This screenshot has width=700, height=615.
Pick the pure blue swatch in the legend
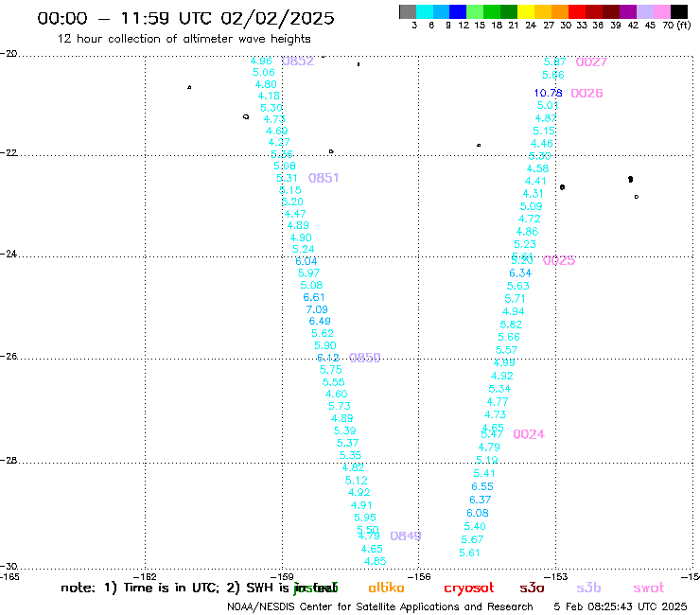tap(458, 11)
